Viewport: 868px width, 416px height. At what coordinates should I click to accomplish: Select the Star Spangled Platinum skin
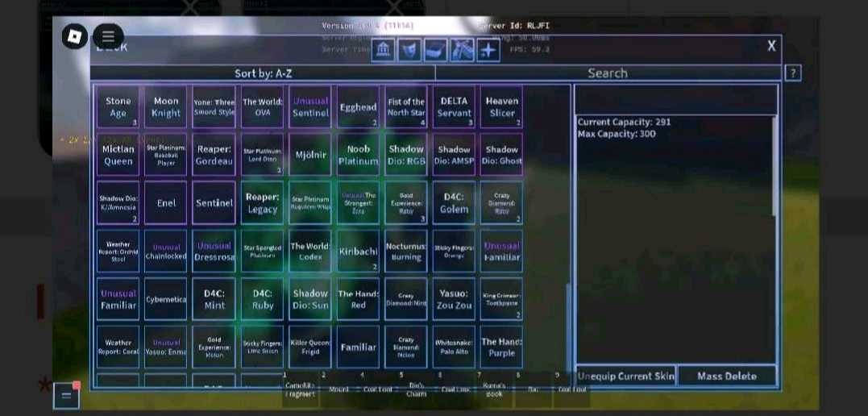263,251
